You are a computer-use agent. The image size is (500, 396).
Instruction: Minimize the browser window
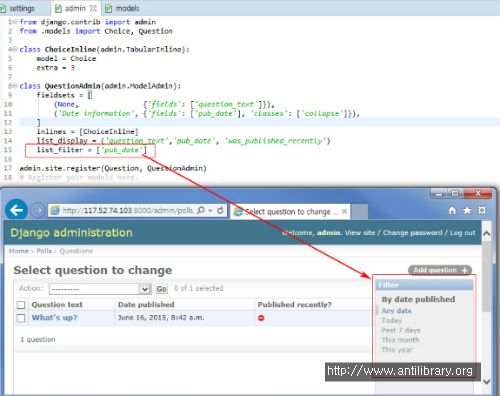tap(439, 193)
